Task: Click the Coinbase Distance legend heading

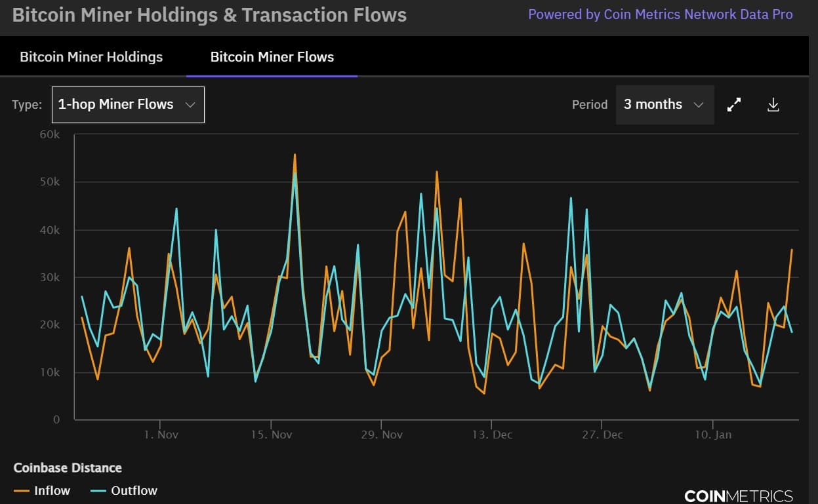Action: click(x=68, y=468)
